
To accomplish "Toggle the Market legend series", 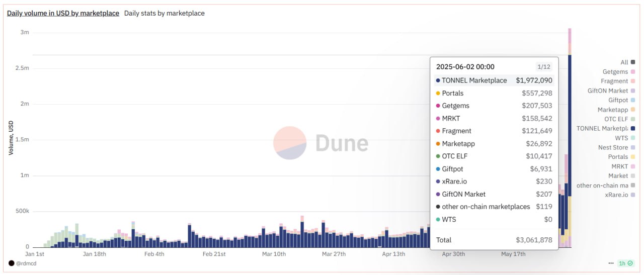I will 622,176.
